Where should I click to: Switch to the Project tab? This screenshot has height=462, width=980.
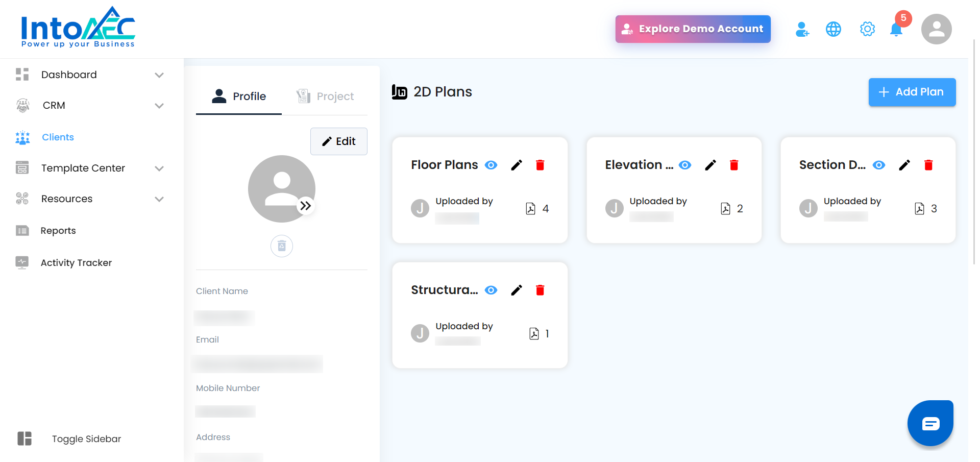[x=325, y=96]
